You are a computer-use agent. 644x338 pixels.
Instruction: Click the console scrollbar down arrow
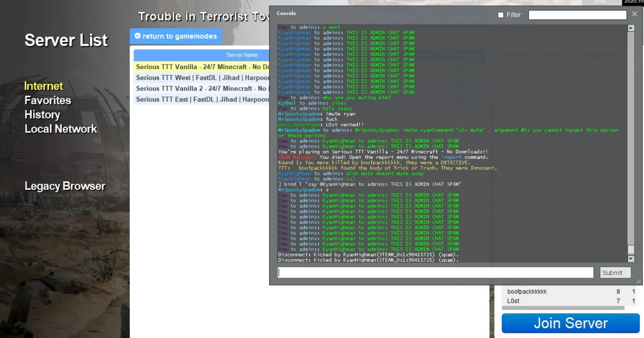(x=631, y=259)
